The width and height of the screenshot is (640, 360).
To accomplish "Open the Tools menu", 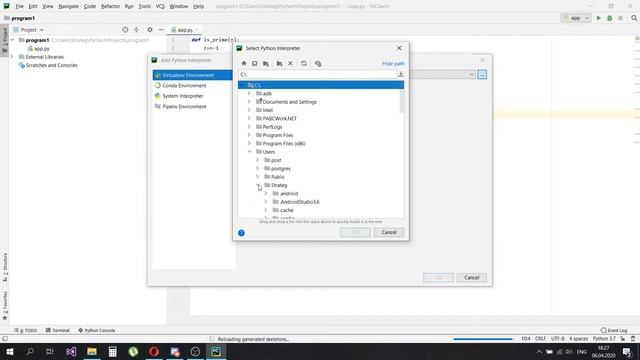I will click(144, 7).
